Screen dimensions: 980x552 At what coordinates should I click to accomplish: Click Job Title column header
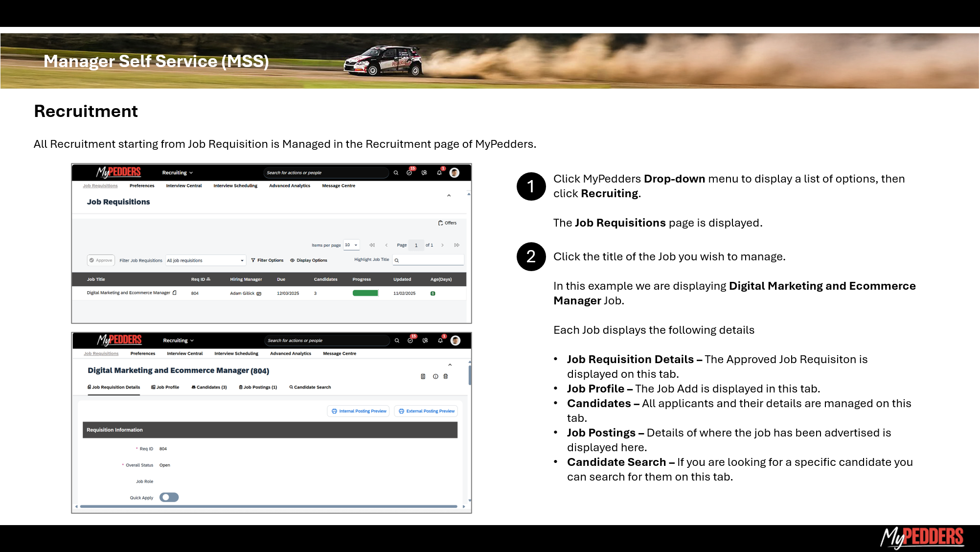pos(96,279)
